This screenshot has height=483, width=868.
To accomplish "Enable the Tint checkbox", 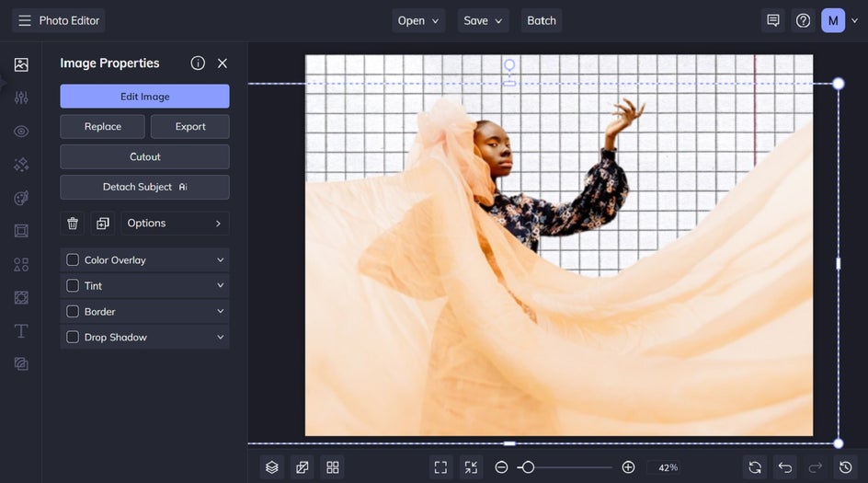I will [73, 286].
